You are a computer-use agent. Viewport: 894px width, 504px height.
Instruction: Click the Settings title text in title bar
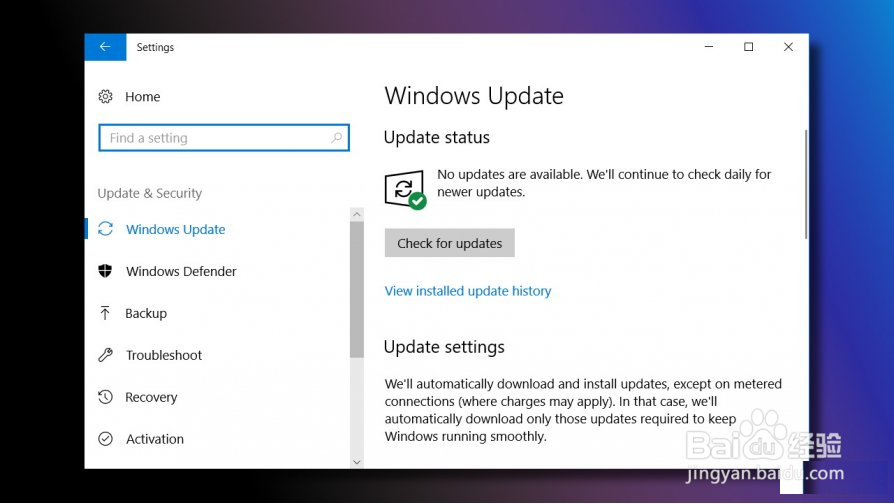155,47
